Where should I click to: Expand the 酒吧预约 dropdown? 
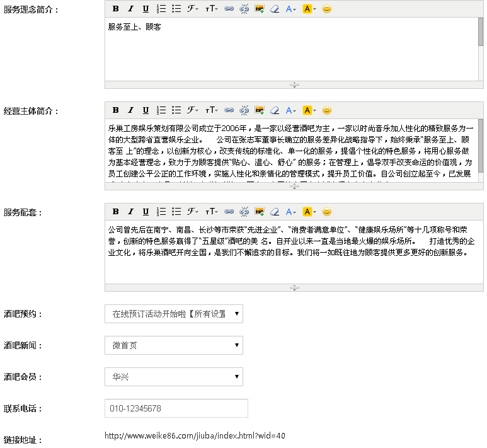[x=174, y=314]
